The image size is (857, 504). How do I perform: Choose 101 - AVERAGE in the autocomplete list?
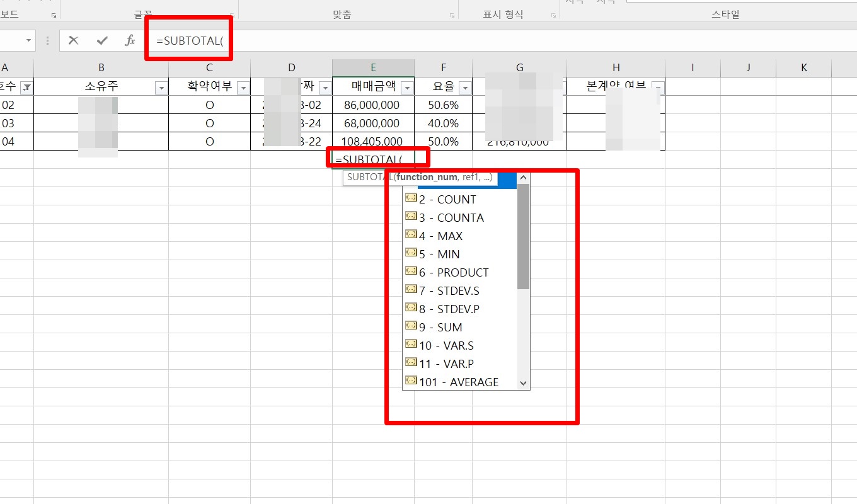click(x=459, y=382)
